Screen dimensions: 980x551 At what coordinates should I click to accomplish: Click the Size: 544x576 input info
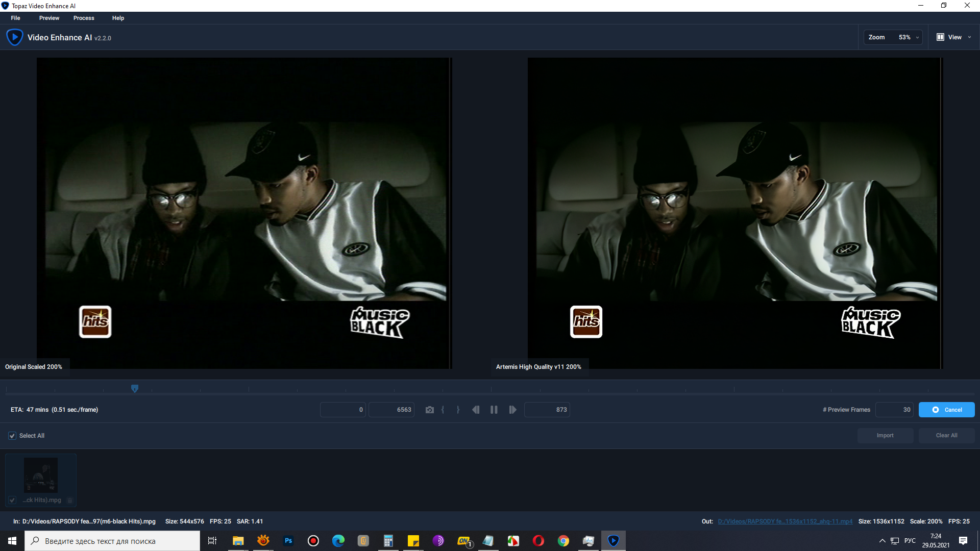(x=184, y=521)
